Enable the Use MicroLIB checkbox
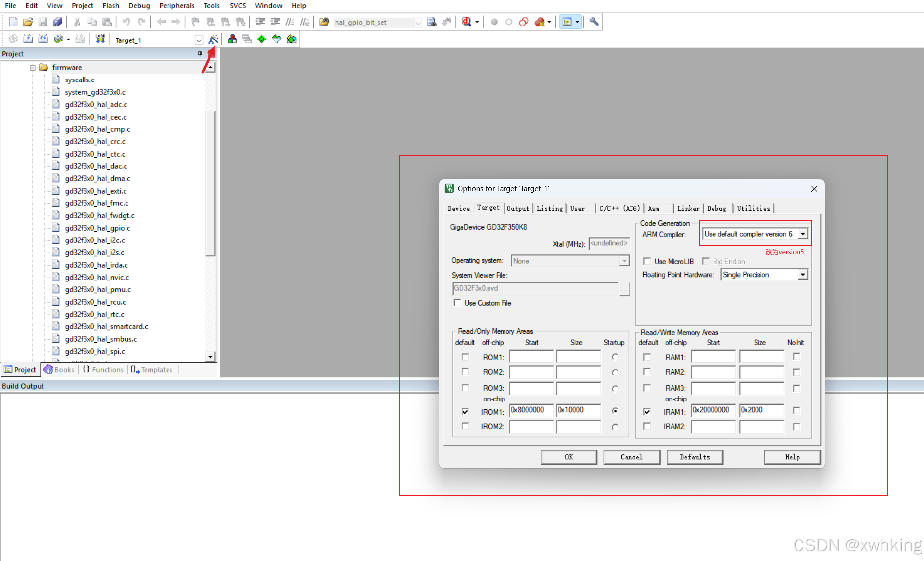924x561 pixels. [647, 261]
